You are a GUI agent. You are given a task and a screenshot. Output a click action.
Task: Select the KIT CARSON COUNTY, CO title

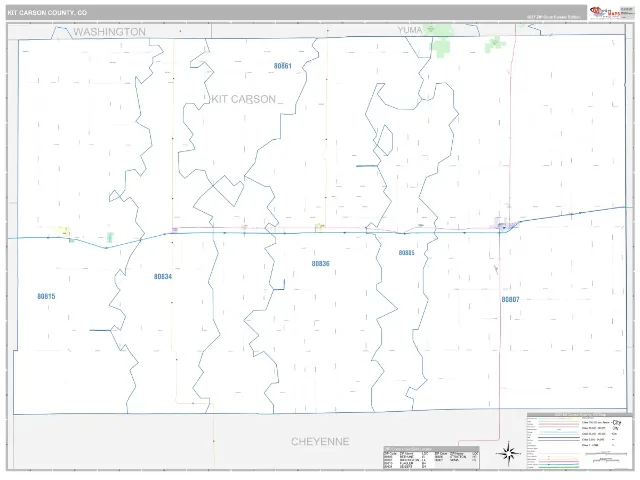tap(47, 13)
